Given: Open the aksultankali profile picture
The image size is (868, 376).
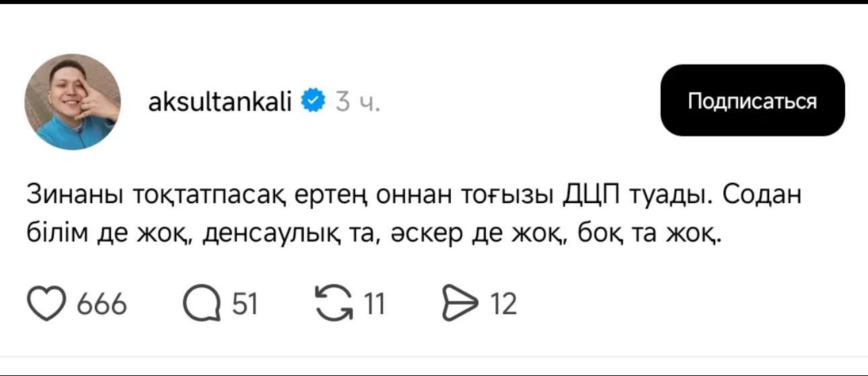Looking at the screenshot, I should tap(73, 102).
